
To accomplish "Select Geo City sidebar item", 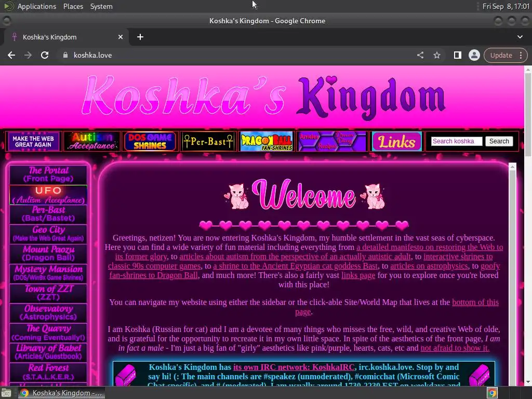I will tap(48, 234).
